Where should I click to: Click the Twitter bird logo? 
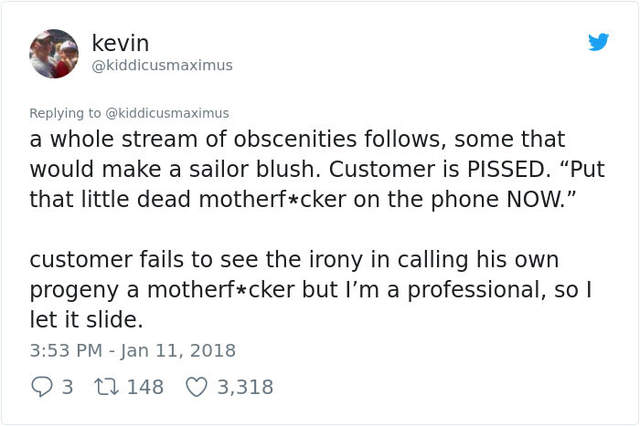click(x=598, y=42)
